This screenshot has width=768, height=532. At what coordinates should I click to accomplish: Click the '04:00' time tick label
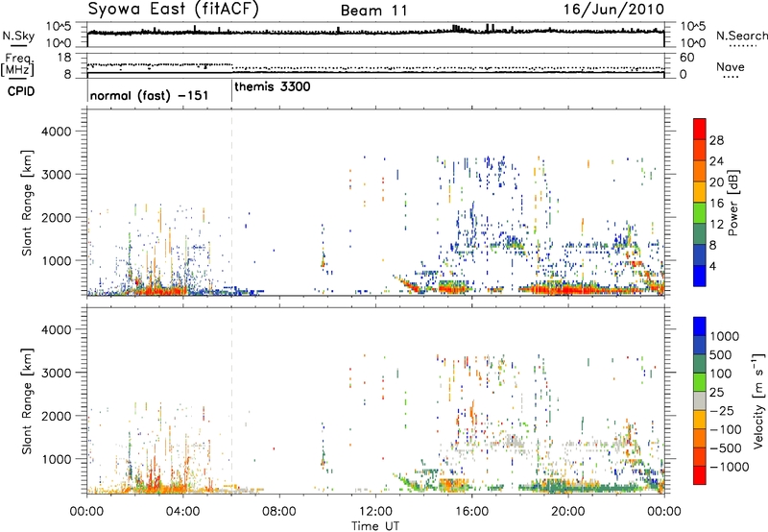(182, 512)
